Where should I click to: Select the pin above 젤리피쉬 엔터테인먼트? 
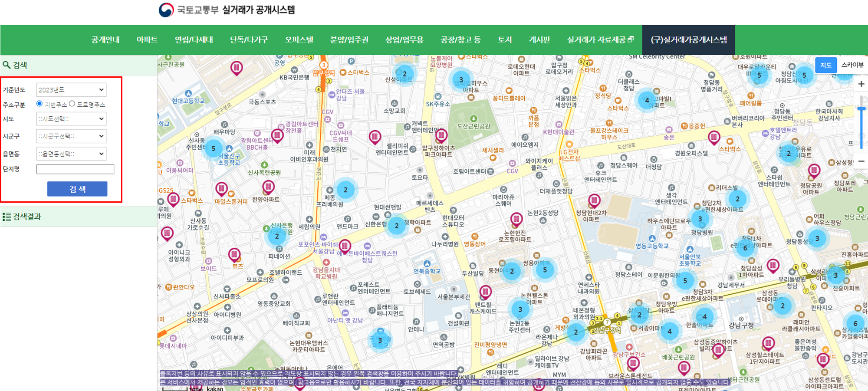point(375,137)
